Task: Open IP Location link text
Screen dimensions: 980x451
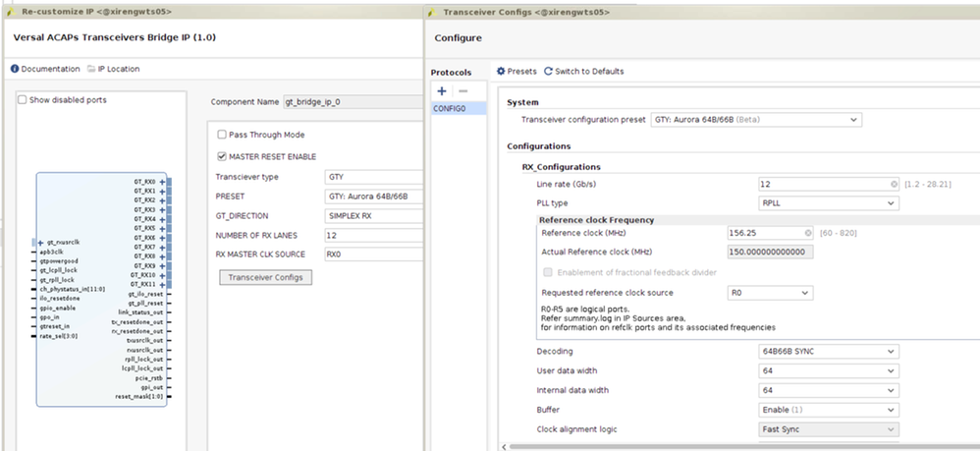Action: pyautogui.click(x=119, y=69)
